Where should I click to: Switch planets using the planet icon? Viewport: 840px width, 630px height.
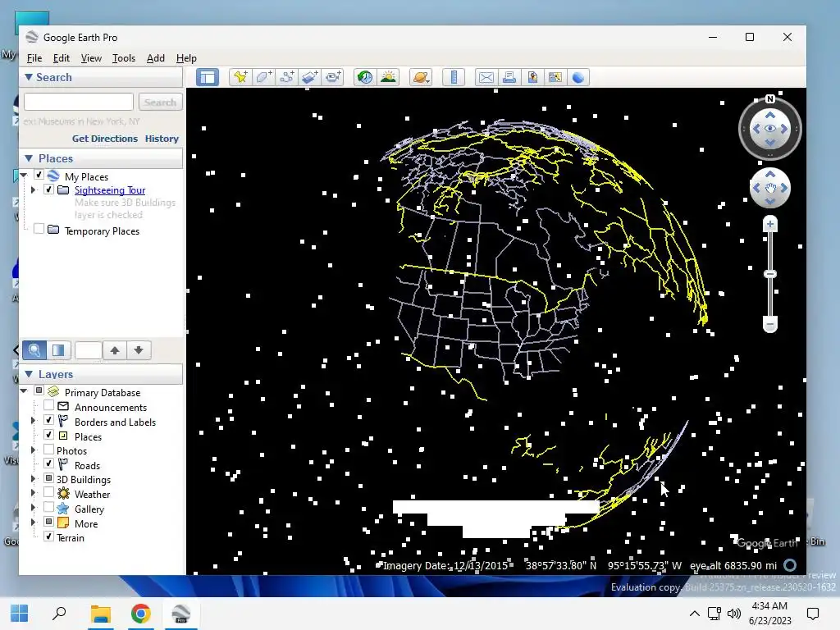pyautogui.click(x=421, y=77)
